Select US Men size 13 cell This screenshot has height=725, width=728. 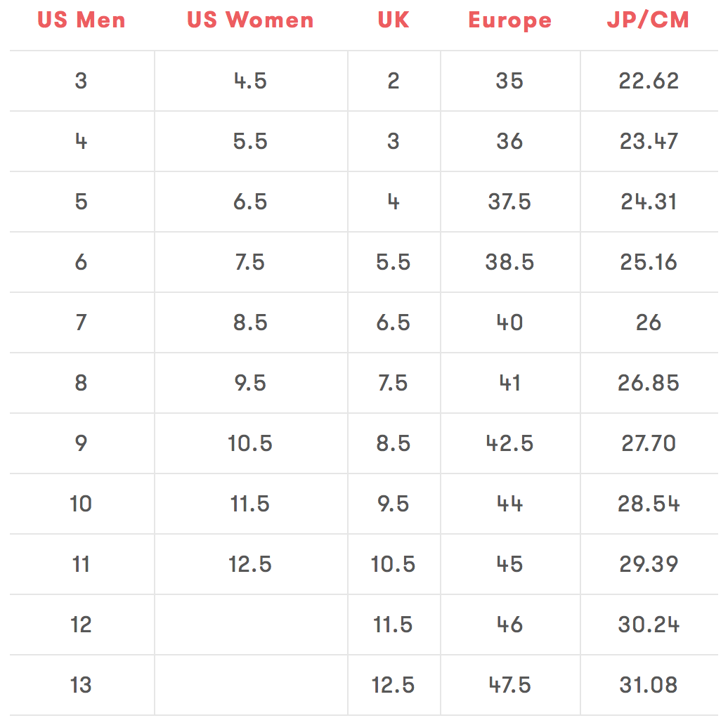coord(82,685)
